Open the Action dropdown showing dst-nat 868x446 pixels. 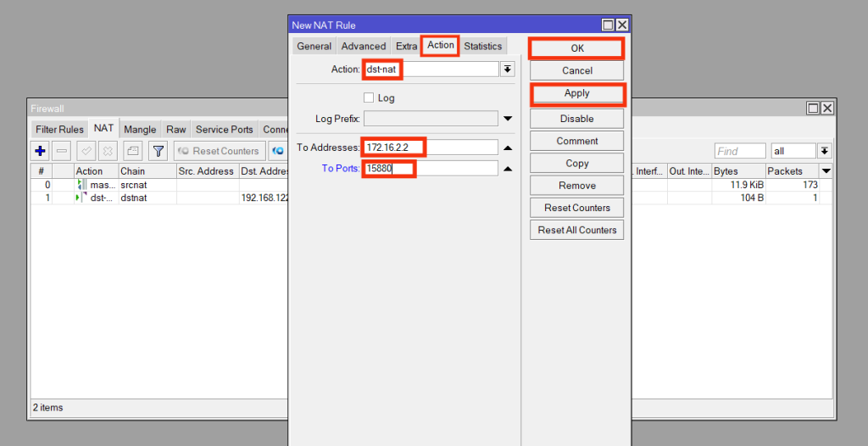click(508, 70)
